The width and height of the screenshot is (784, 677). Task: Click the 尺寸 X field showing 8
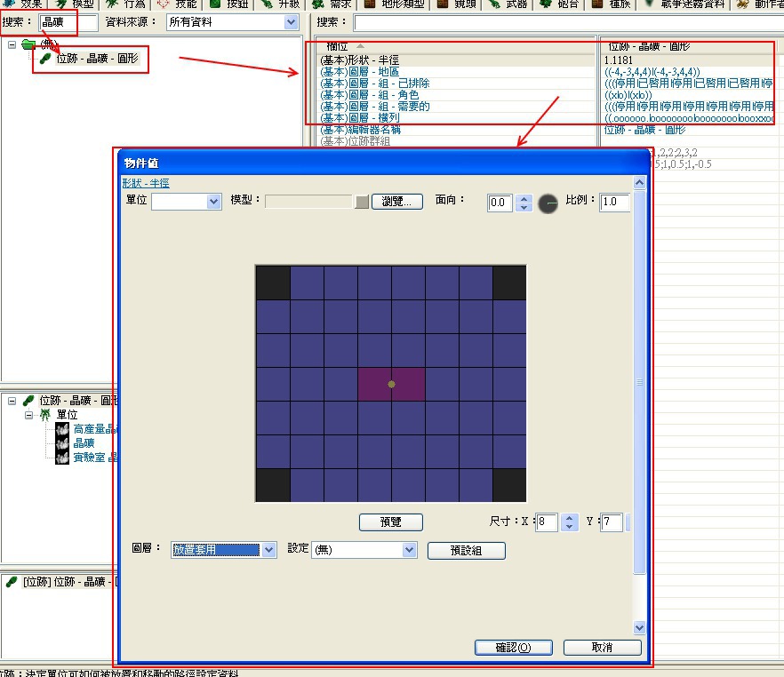point(547,522)
